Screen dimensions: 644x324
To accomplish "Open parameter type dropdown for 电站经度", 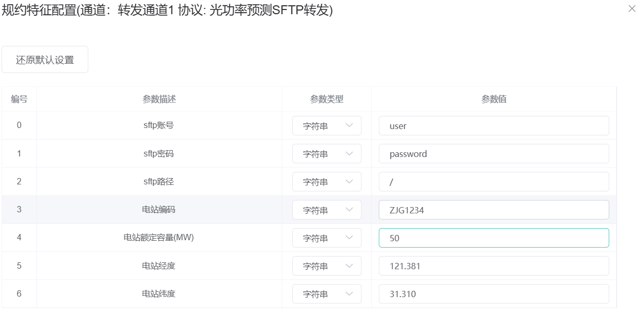I will (327, 266).
